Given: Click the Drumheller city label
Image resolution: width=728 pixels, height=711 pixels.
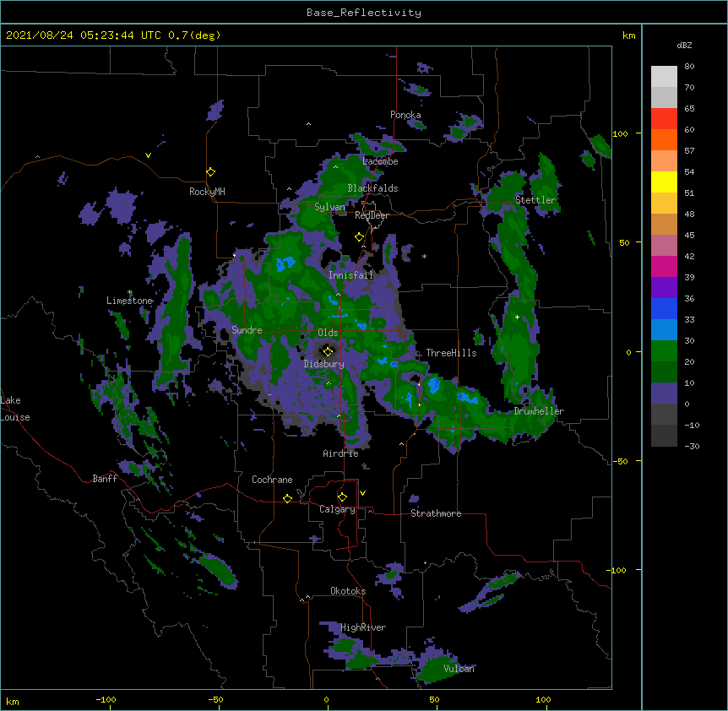Looking at the screenshot, I should (539, 411).
